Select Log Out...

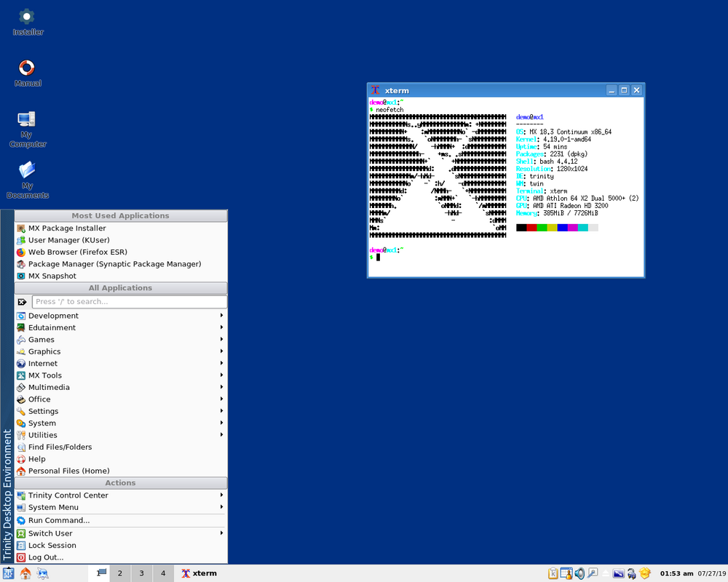pos(121,557)
